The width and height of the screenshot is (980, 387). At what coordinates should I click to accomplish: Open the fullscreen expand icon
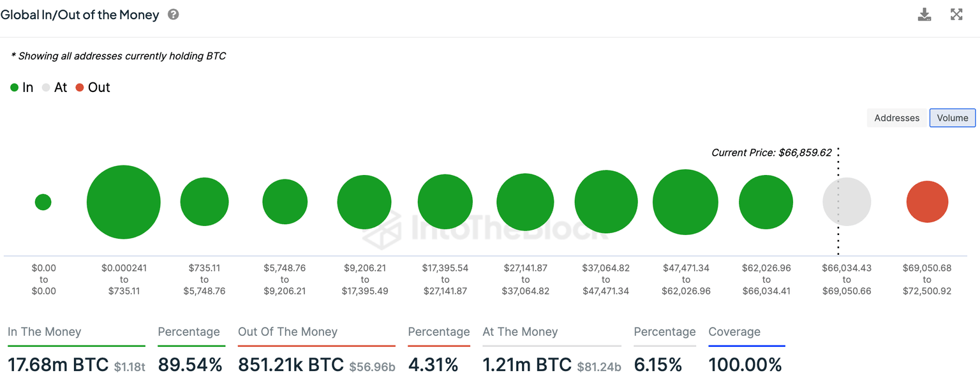[x=956, y=14]
